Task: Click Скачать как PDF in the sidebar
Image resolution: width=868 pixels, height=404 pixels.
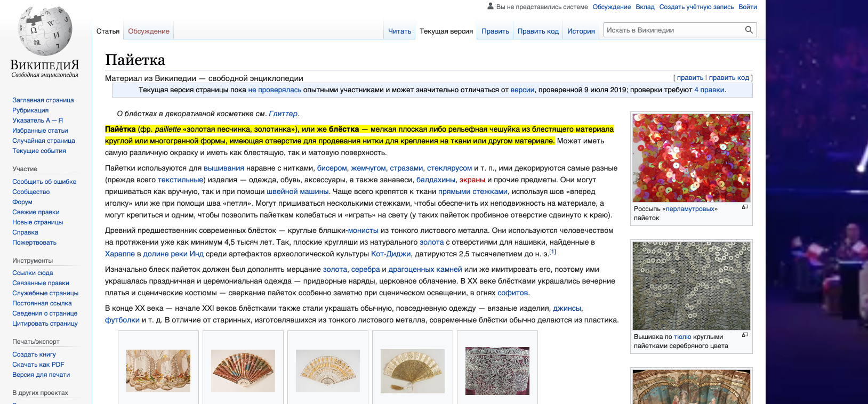Action: [x=38, y=365]
